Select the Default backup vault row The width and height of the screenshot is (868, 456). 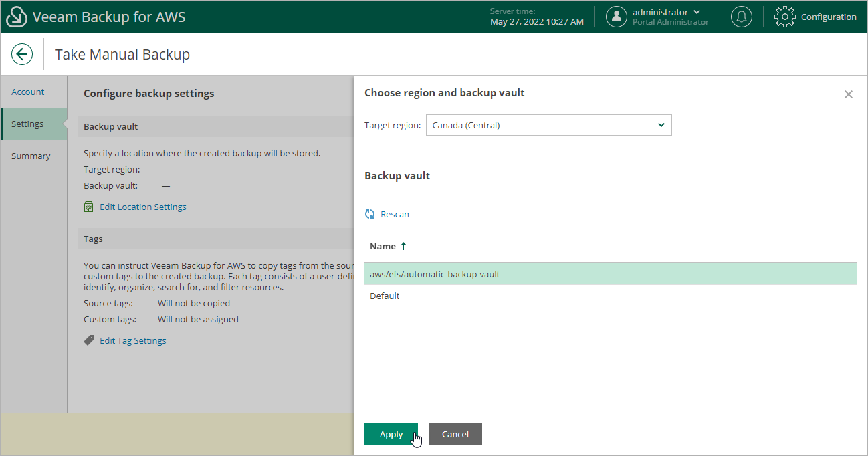tap(610, 296)
